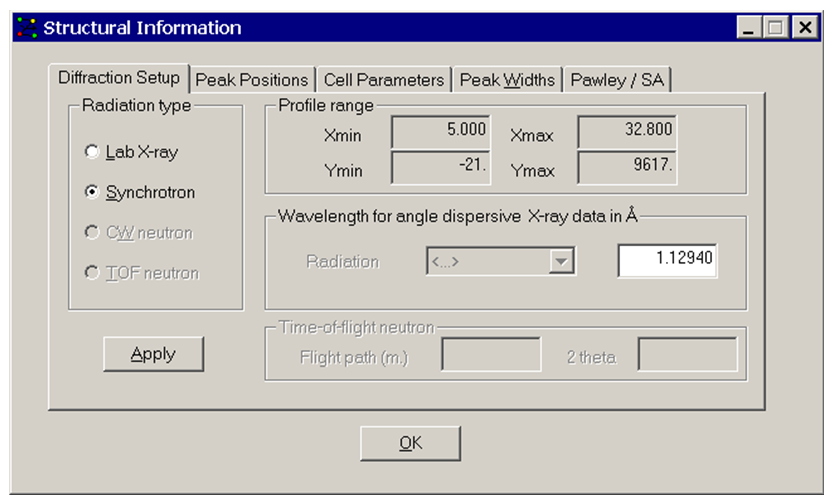
Task: Maximize the Structural Information dialog
Action: 775,27
